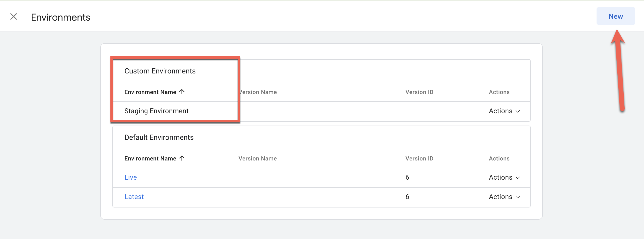
Task: Click Version Name header in Custom Environments
Action: pos(258,92)
